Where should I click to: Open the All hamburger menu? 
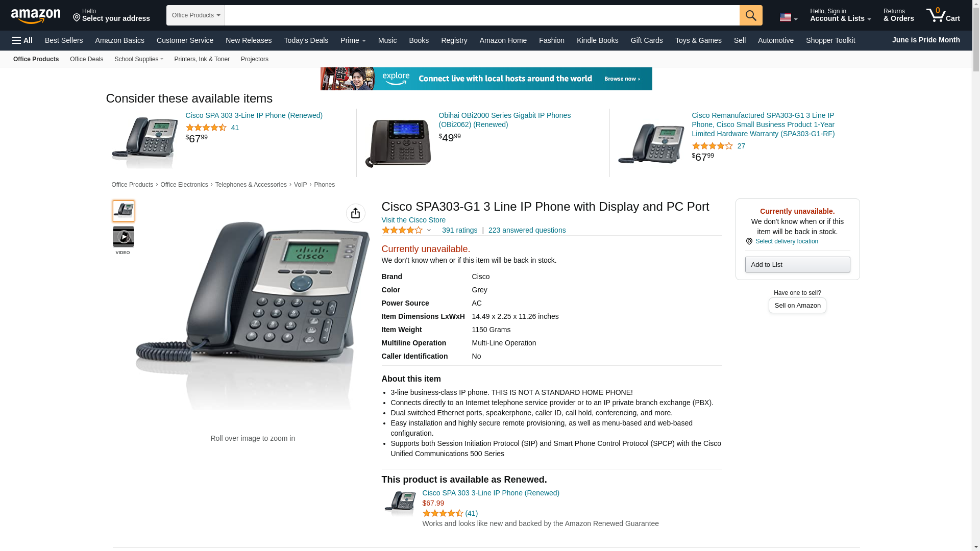click(x=22, y=40)
